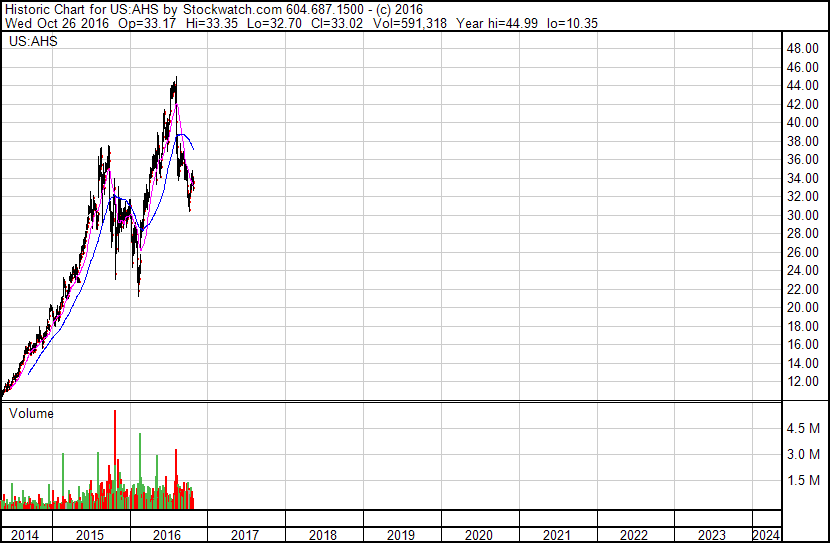Click the Volume panel label

pyautogui.click(x=31, y=413)
